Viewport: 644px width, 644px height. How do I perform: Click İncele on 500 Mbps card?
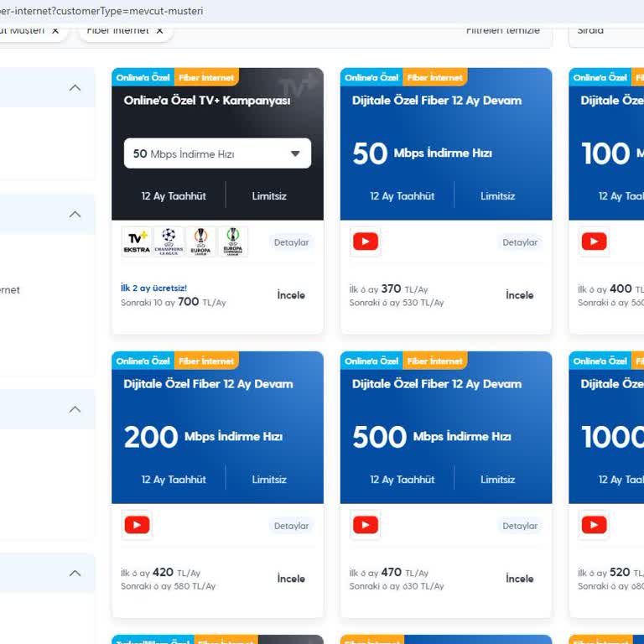click(x=520, y=579)
